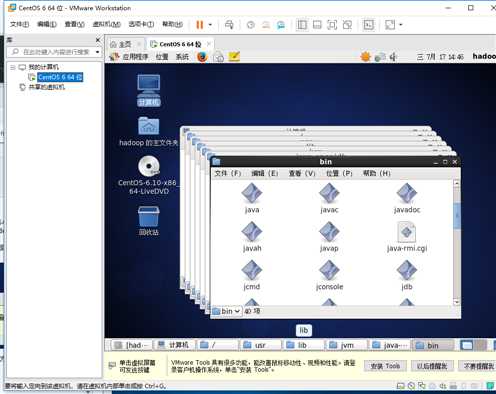Click the orange update notifier icon
Image resolution: width=496 pixels, height=394 pixels.
coord(366,57)
